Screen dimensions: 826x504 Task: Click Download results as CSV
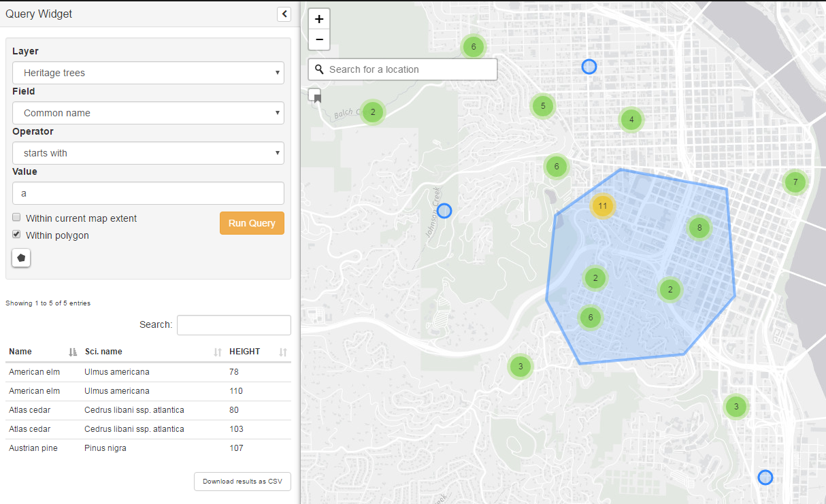[242, 481]
